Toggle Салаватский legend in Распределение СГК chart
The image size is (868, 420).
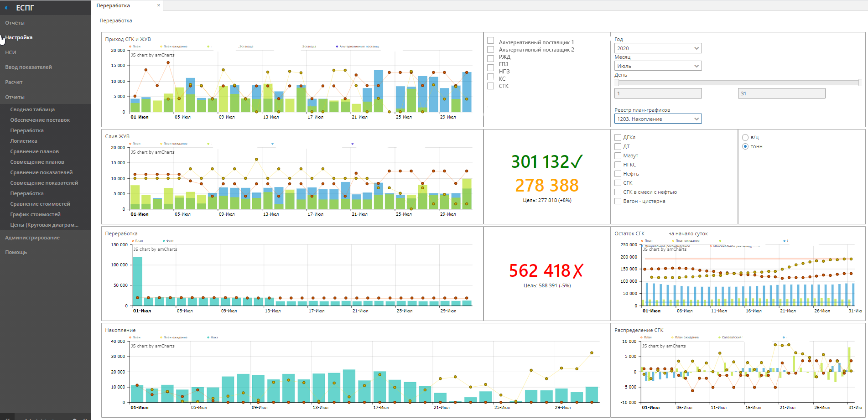point(730,337)
